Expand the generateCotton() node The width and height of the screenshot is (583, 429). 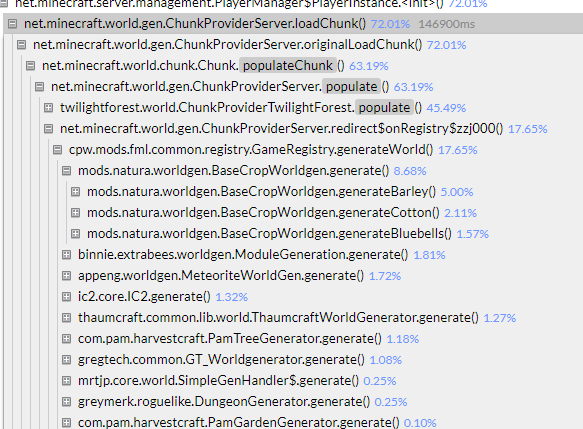[75, 213]
